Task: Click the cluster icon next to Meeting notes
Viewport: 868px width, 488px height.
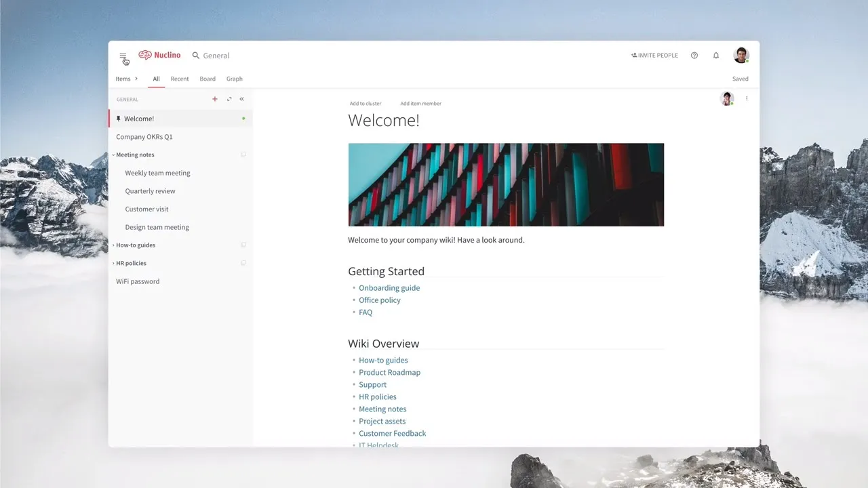Action: 243,155
